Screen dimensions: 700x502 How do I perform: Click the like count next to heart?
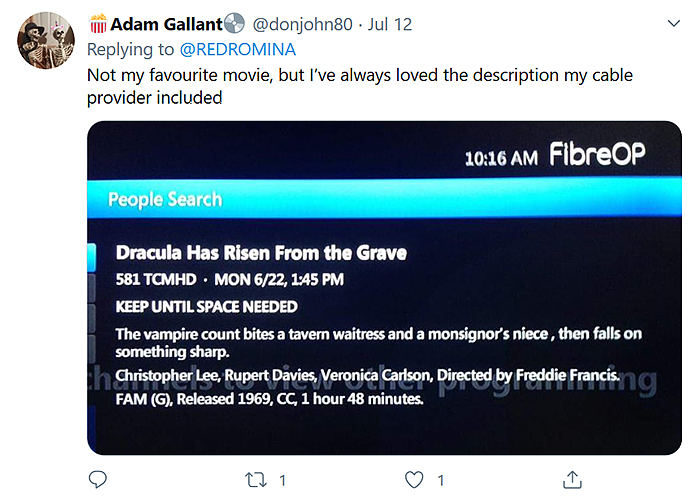tap(440, 480)
